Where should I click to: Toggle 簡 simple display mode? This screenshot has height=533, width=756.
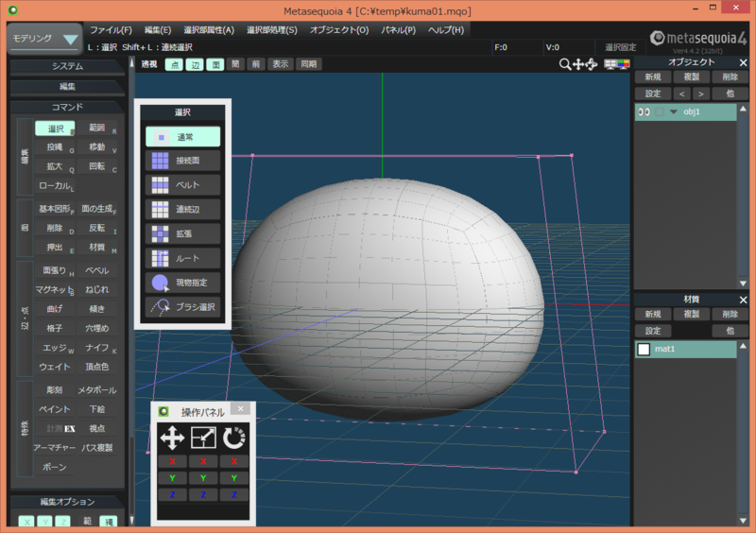(x=235, y=64)
